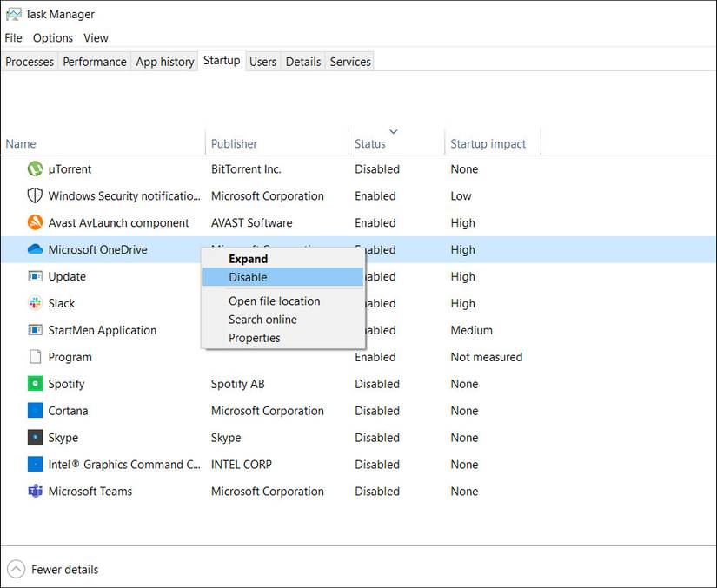Click the Microsoft OneDrive cloud icon

36,249
